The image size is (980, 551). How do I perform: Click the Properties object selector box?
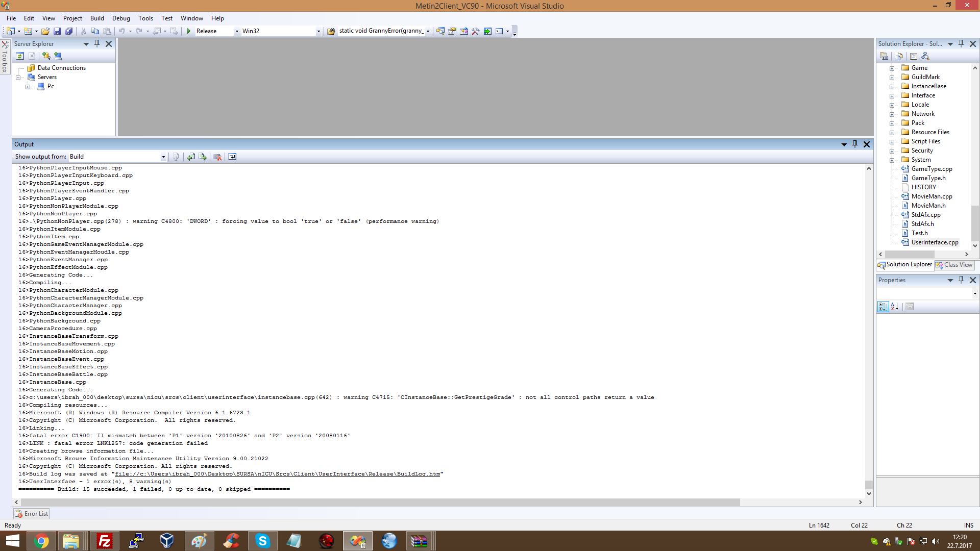[927, 293]
